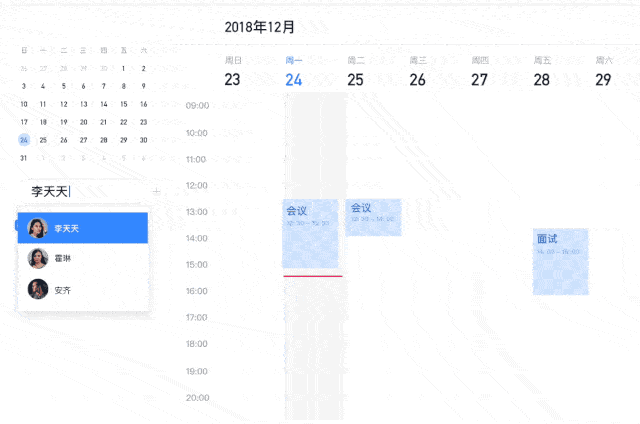
Task: Click the 15:00 time label
Action: click(197, 265)
